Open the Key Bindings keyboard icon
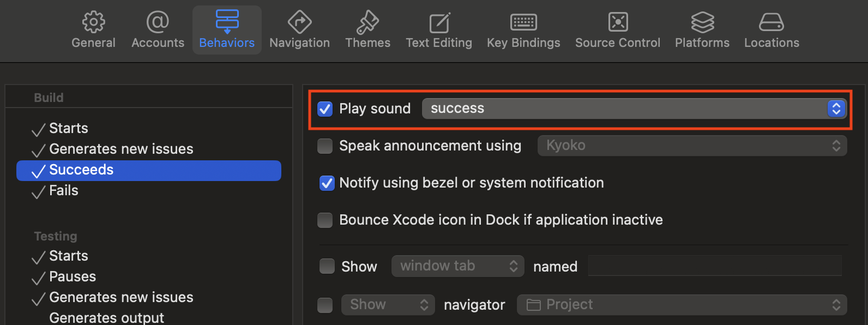Screen dimensions: 868x325 coord(523,22)
